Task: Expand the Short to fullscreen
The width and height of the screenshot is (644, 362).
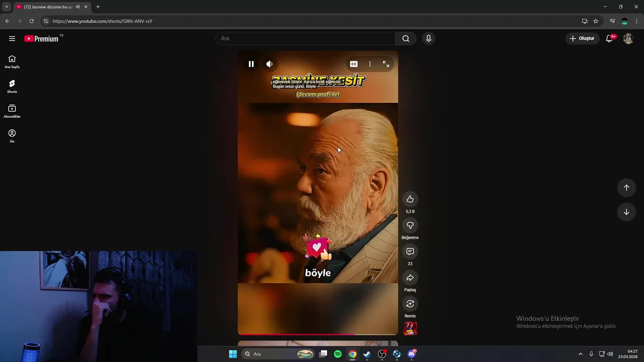Action: click(x=386, y=64)
